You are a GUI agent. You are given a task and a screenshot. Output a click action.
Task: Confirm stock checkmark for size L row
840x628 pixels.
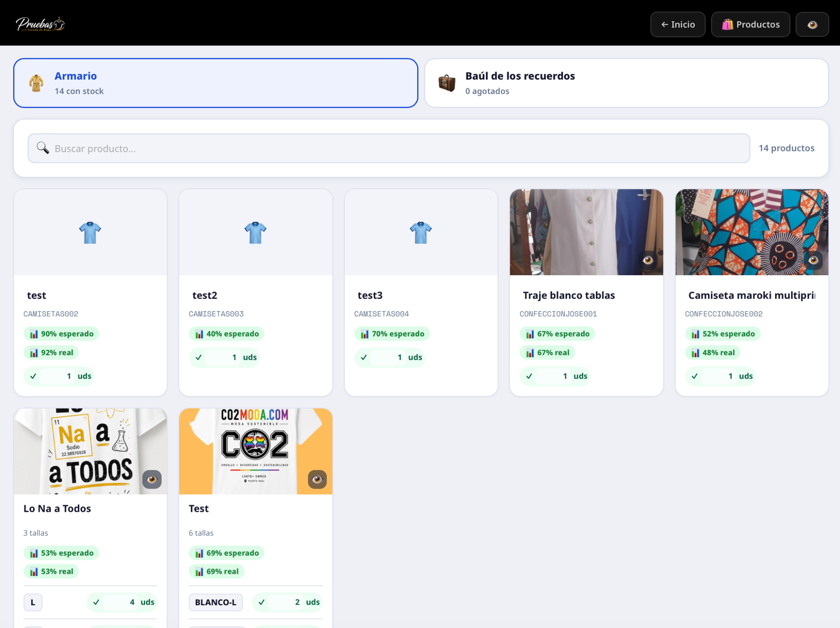pos(96,602)
